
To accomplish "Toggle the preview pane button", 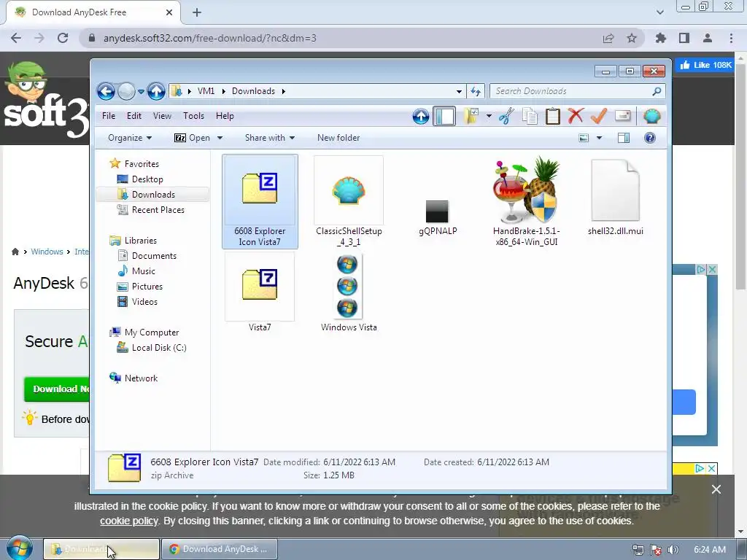I will click(624, 138).
